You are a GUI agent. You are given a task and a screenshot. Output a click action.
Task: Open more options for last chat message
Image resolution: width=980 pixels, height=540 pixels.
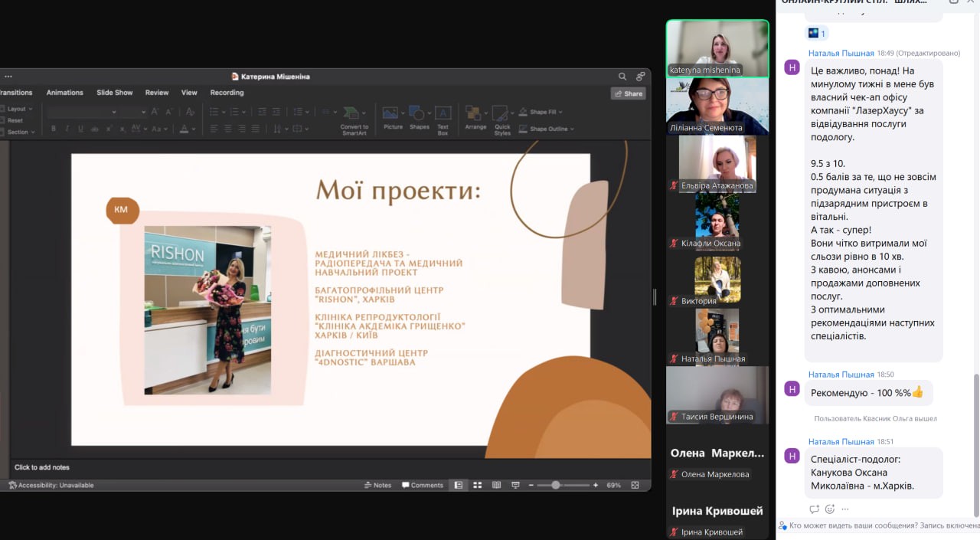point(845,509)
